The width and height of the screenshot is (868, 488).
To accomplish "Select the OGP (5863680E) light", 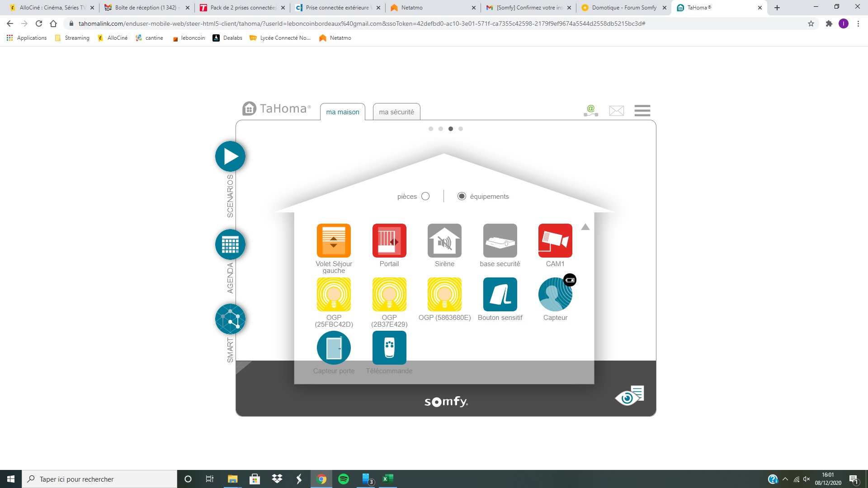I will tap(444, 294).
